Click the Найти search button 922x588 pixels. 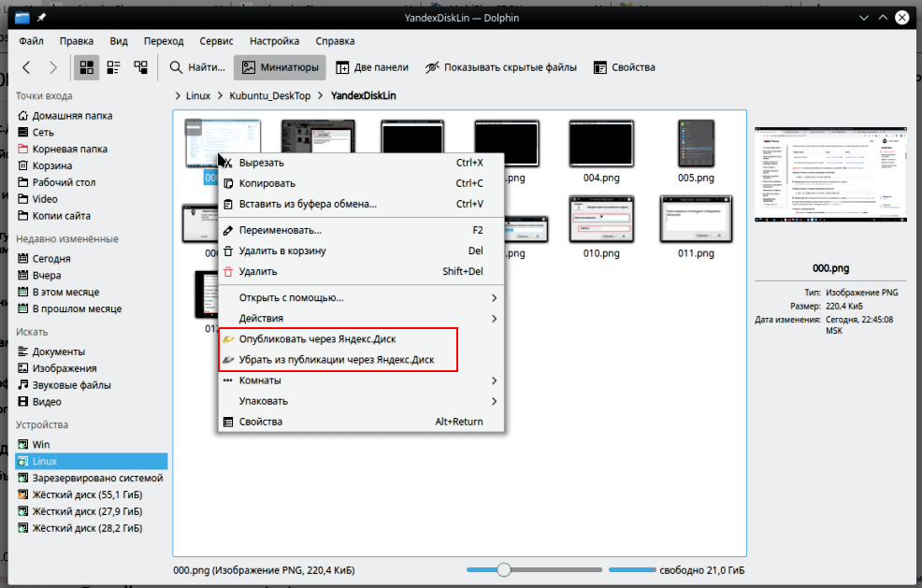(197, 67)
